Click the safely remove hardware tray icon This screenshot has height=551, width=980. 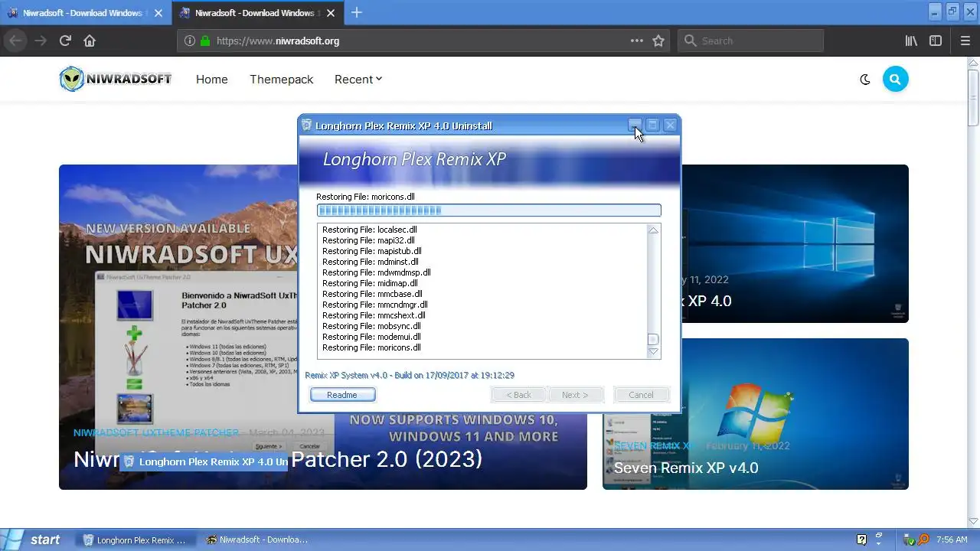pos(910,540)
